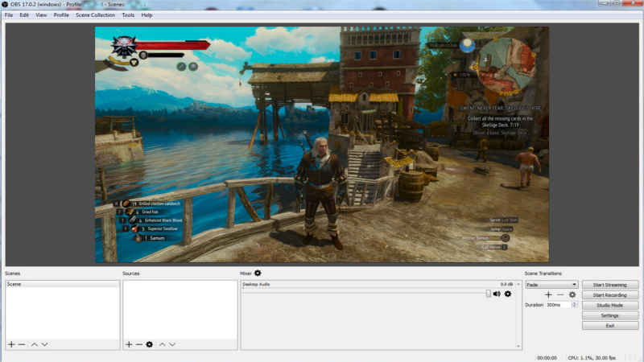644x362 pixels.
Task: Move source down with arrow icon
Action: pyautogui.click(x=172, y=344)
